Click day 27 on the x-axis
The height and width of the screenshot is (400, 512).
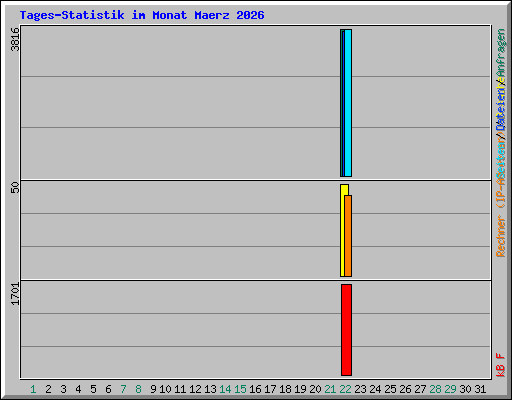420,389
